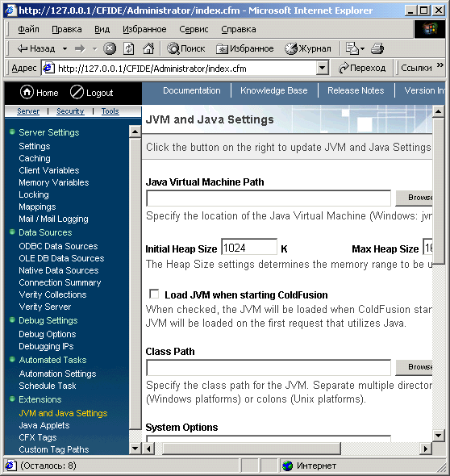Go to browser Home page icon
The height and width of the screenshot is (476, 450).
[x=148, y=48]
